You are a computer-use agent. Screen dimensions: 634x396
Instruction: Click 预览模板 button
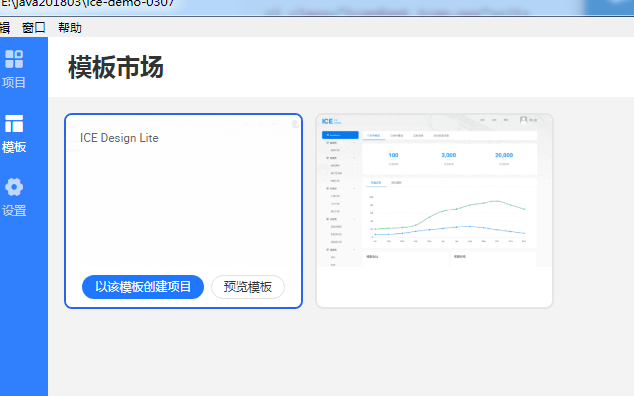coord(248,287)
